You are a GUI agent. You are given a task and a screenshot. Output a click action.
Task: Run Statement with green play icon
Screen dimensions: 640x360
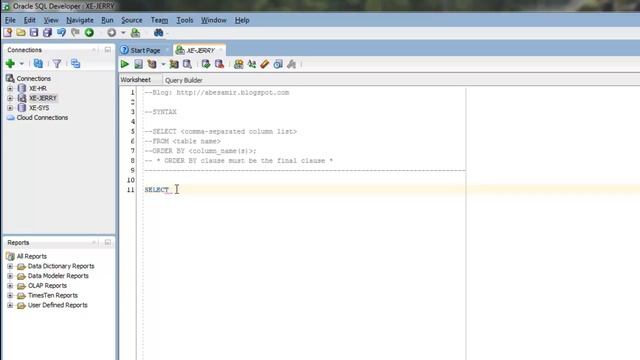(x=124, y=64)
